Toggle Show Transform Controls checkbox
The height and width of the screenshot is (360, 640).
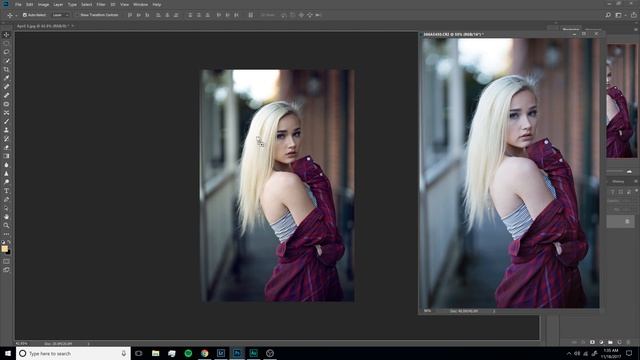click(78, 15)
